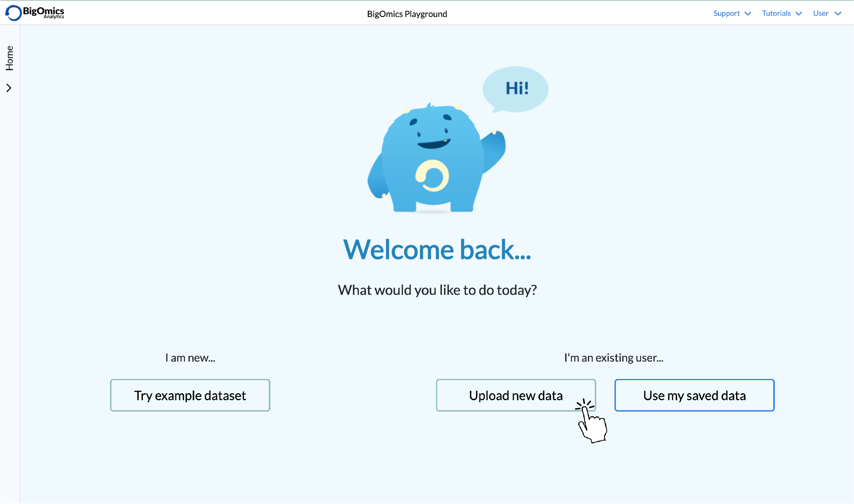The image size is (854, 504).
Task: Click 'Upload new data'
Action: 515,395
